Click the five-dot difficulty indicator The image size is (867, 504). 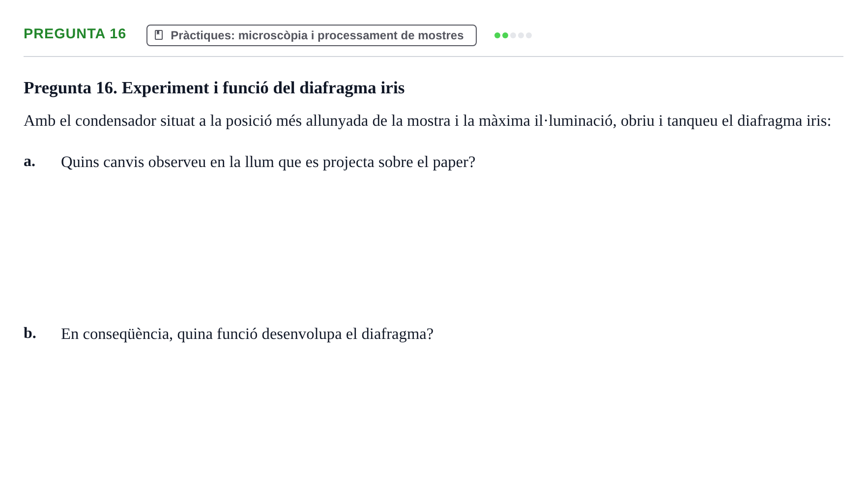point(513,35)
